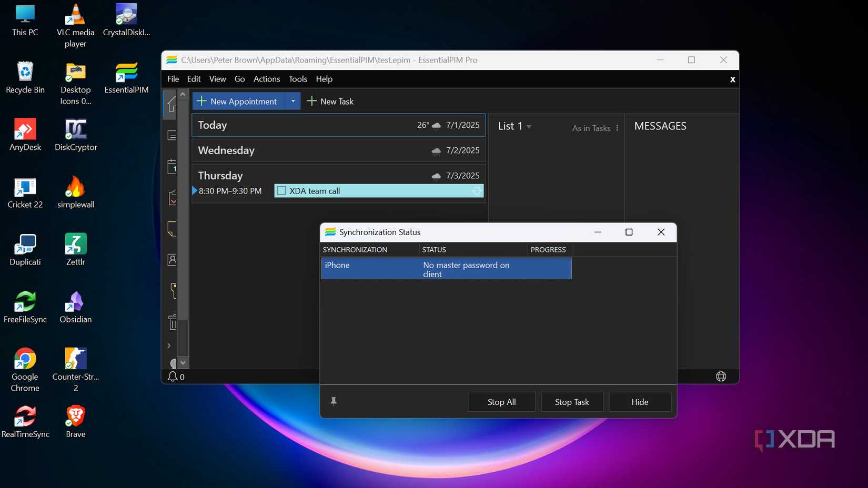This screenshot has width=868, height=488.
Task: Open the Trash bin module in sidebar
Action: pos(172,322)
